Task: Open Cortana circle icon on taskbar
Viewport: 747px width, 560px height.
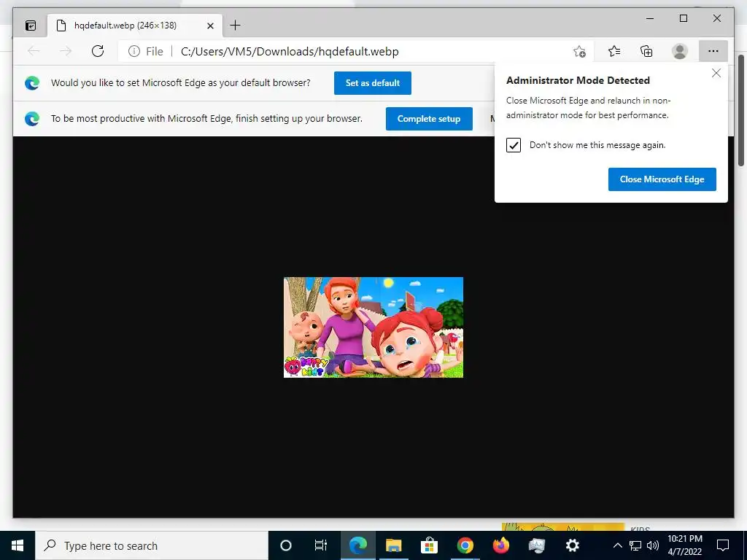Action: 286,545
